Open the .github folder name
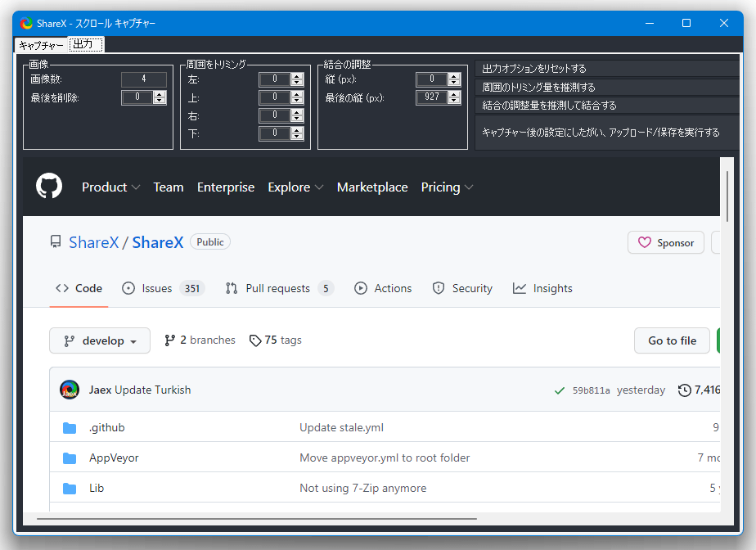 point(107,428)
